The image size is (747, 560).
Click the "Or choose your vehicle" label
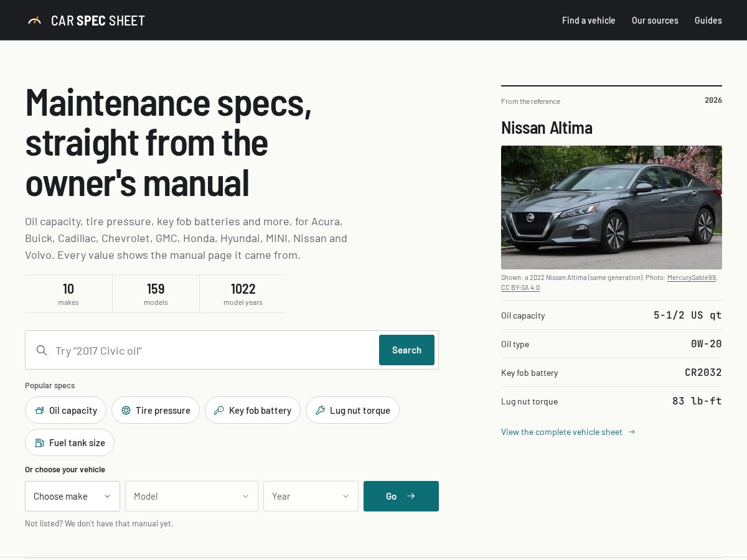[65, 470]
